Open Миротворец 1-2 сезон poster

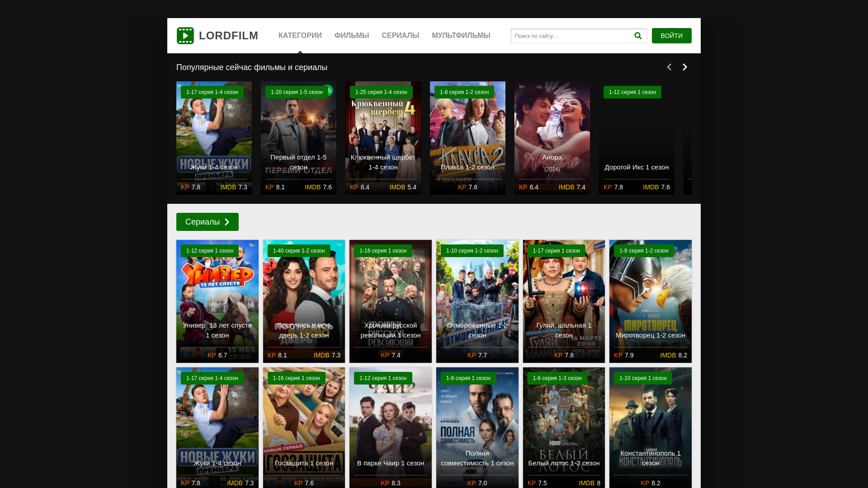[x=651, y=301]
